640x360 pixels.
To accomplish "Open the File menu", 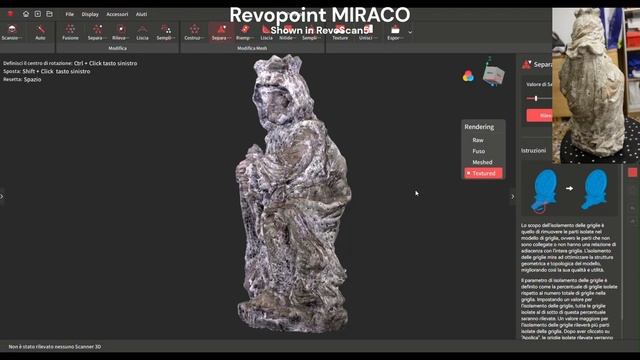I will point(70,14).
